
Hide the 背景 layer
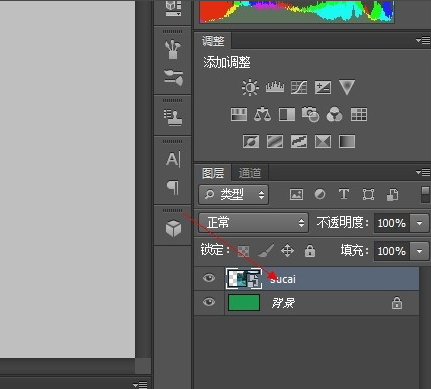pos(209,302)
